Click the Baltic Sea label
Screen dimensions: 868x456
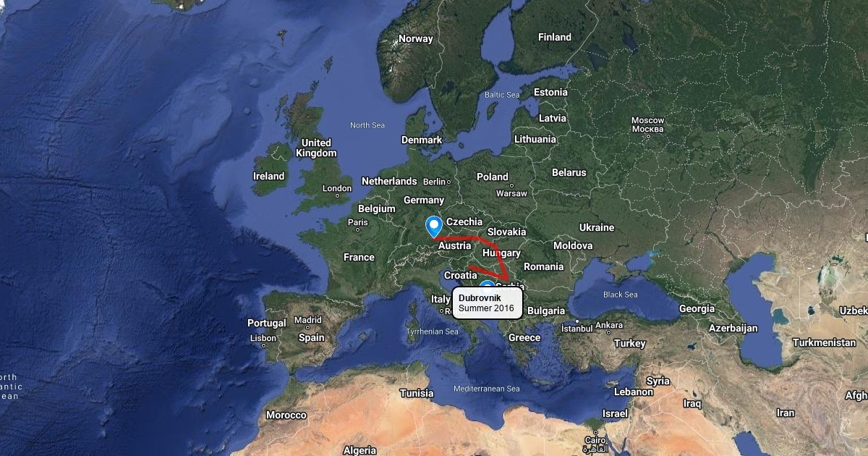(502, 95)
